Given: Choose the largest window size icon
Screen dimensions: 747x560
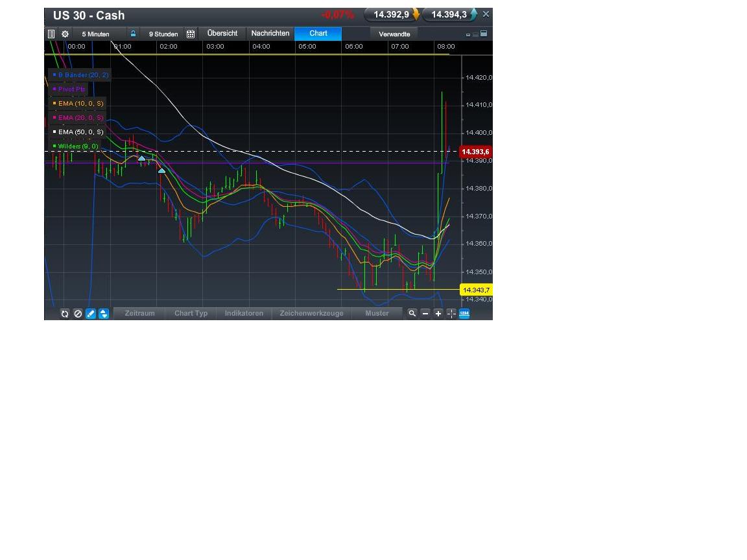Looking at the screenshot, I should [484, 34].
